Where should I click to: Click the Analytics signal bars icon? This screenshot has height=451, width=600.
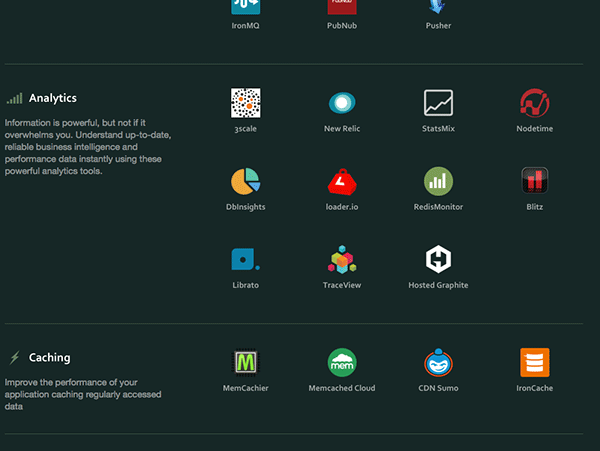(15, 98)
